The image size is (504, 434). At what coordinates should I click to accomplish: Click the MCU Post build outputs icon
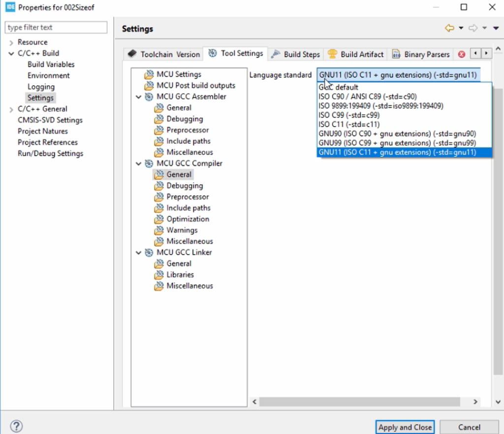pos(149,86)
